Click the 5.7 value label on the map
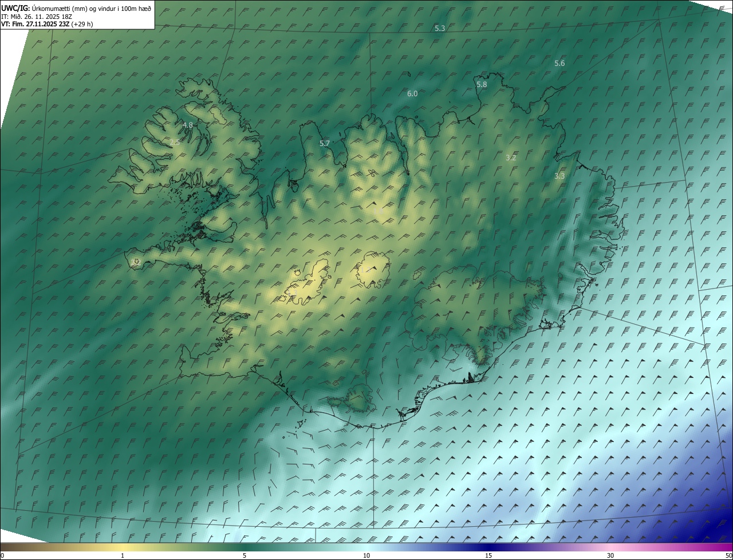Viewport: 733px width, 560px height. coord(325,143)
